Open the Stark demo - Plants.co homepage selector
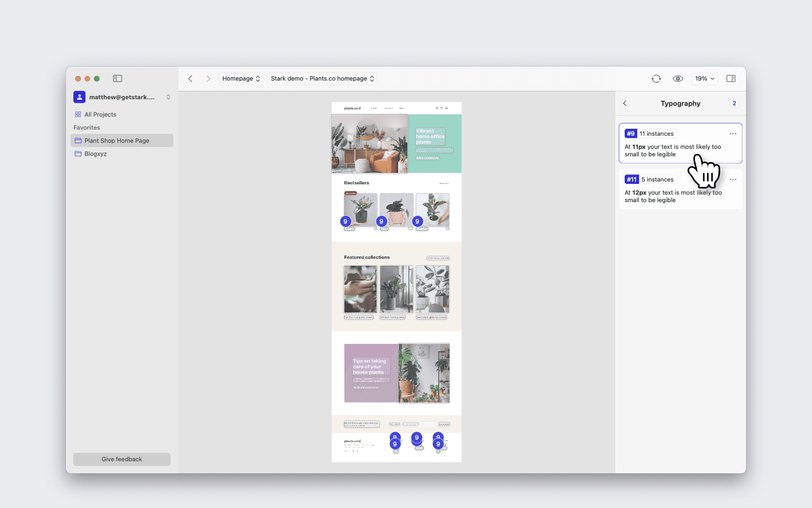 point(322,78)
